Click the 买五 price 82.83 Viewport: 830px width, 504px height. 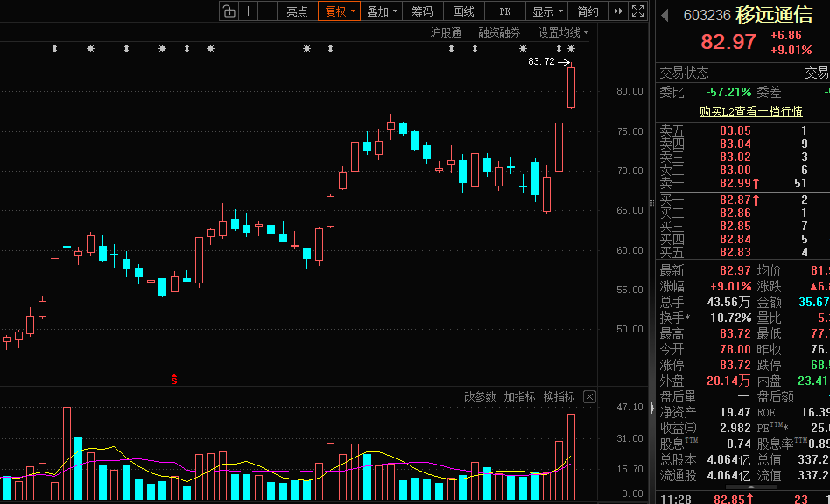click(x=735, y=252)
